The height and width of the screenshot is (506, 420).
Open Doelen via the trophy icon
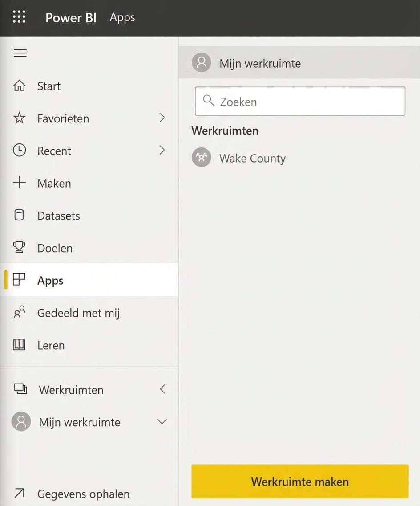(x=19, y=248)
